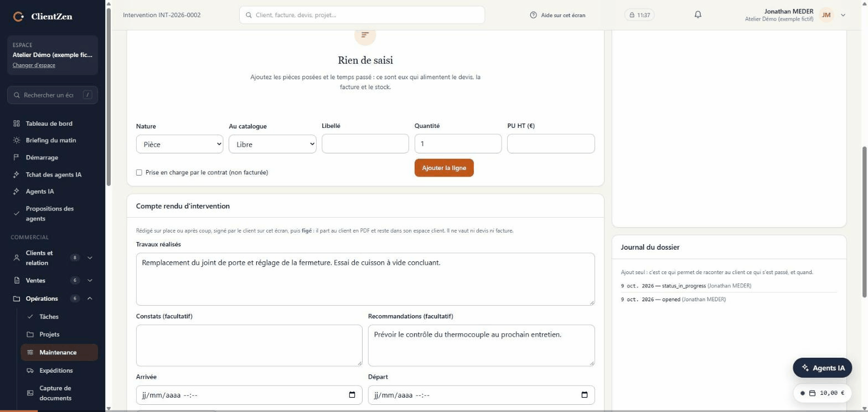Focus the global search box
This screenshot has width=868, height=412.
tap(362, 15)
